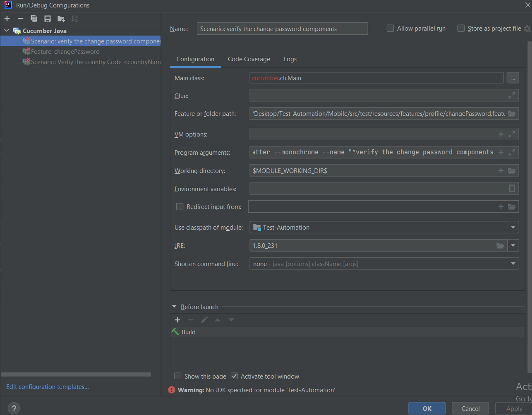
Task: Check Store as project file
Action: [x=460, y=28]
